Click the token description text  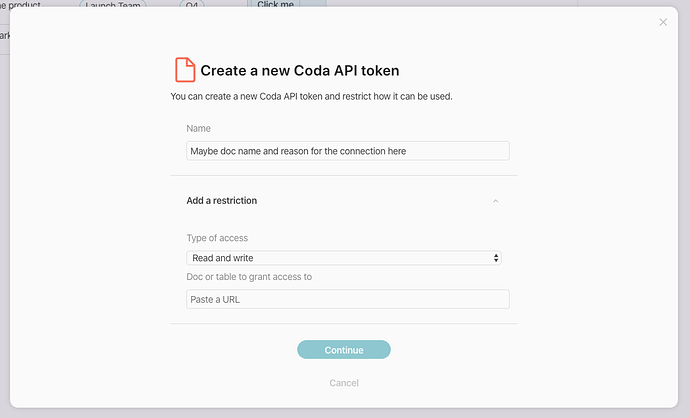click(x=318, y=97)
